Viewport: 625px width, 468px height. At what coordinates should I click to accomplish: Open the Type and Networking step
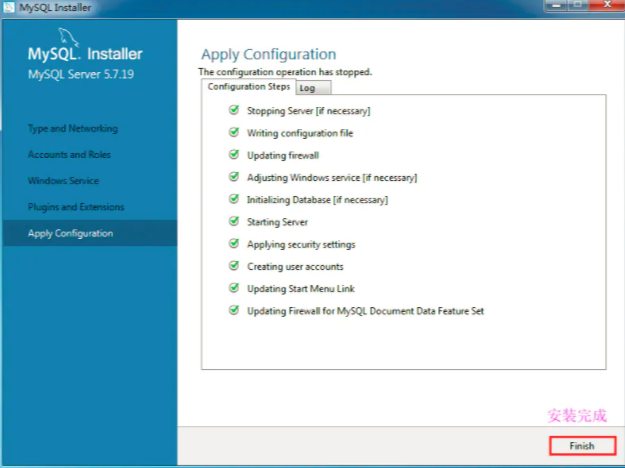73,129
